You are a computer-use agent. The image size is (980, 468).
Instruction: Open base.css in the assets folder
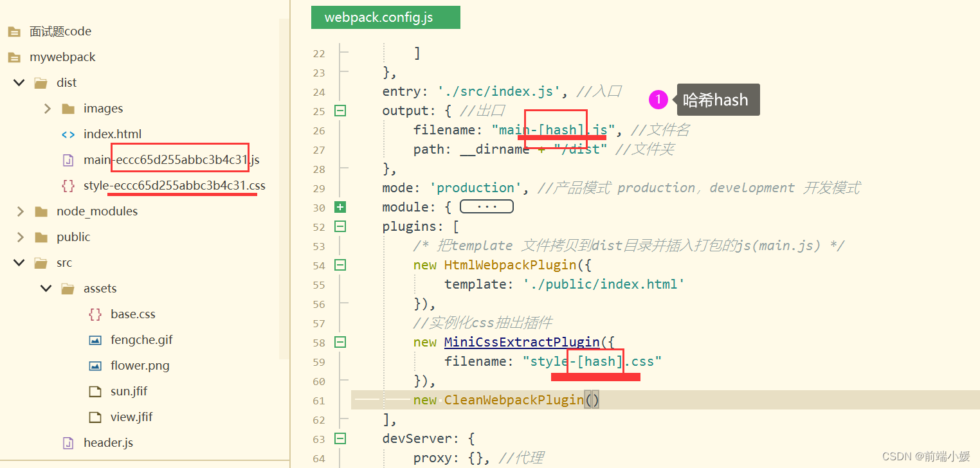(133, 314)
